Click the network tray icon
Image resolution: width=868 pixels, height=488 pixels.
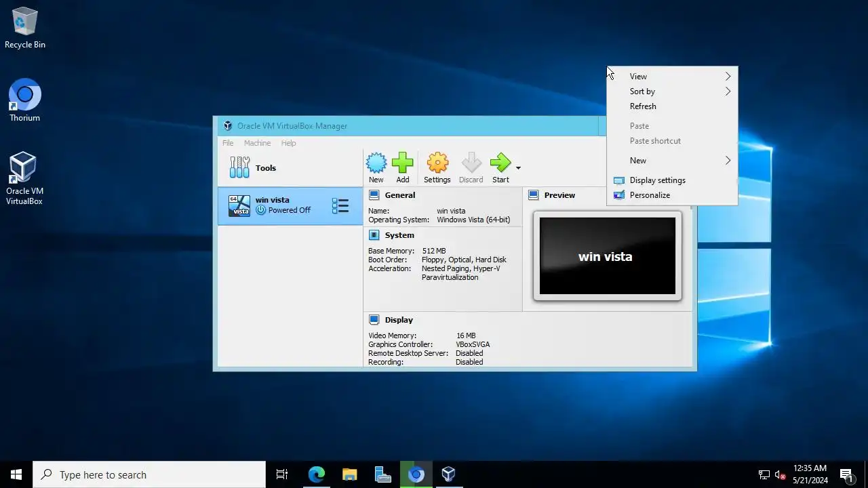764,474
